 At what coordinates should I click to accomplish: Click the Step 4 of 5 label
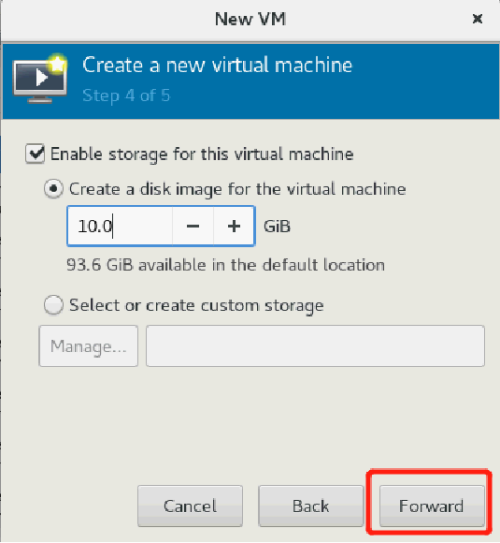pyautogui.click(x=126, y=95)
